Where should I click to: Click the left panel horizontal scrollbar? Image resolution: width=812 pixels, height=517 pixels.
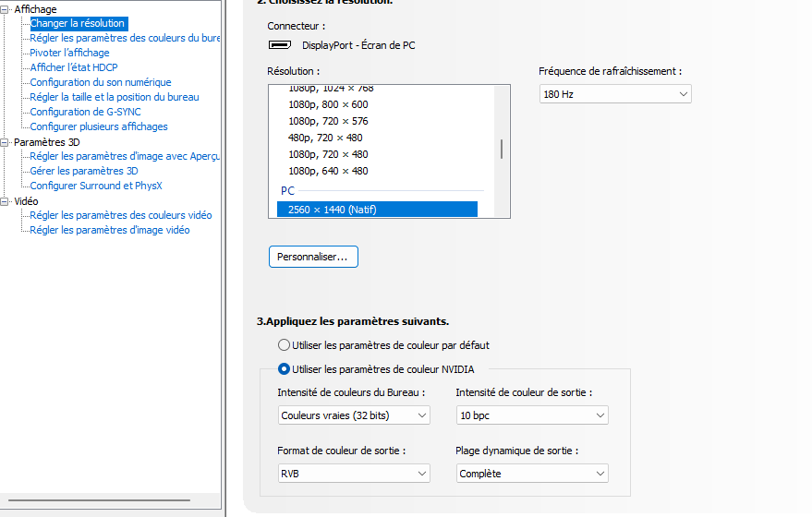(100, 500)
